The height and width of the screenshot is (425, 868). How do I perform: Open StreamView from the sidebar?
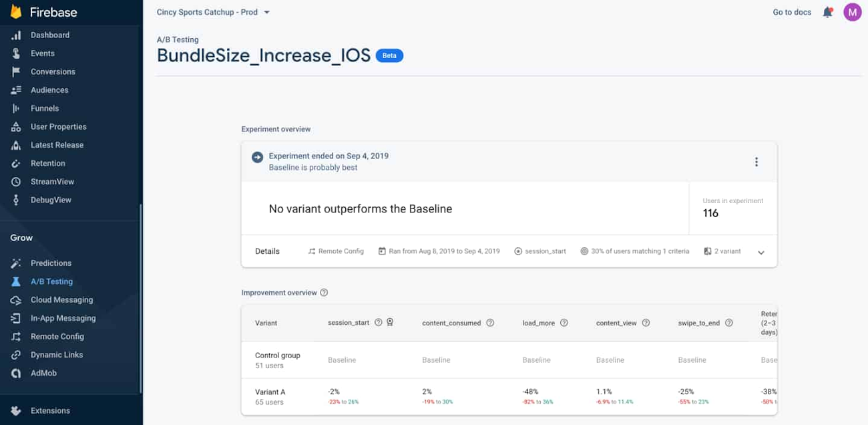click(x=52, y=182)
